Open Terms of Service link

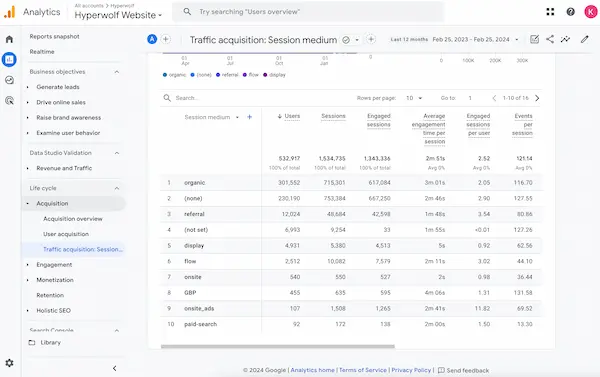tap(363, 370)
